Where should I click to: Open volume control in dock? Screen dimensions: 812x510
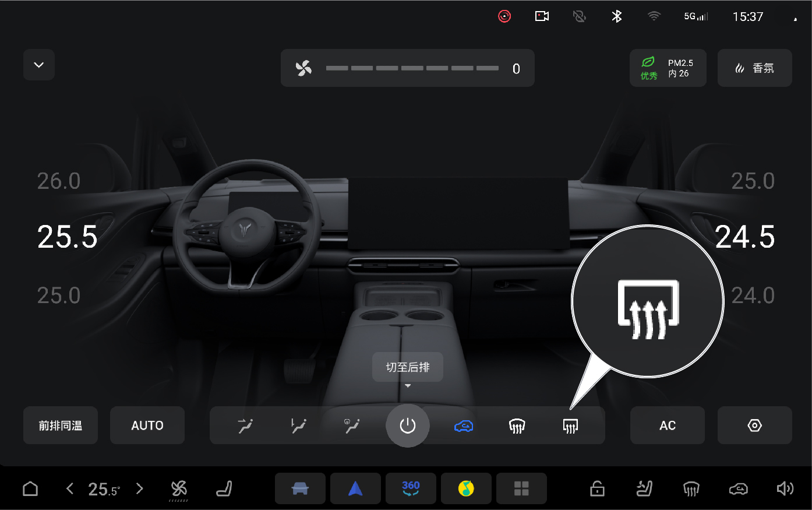pyautogui.click(x=785, y=488)
